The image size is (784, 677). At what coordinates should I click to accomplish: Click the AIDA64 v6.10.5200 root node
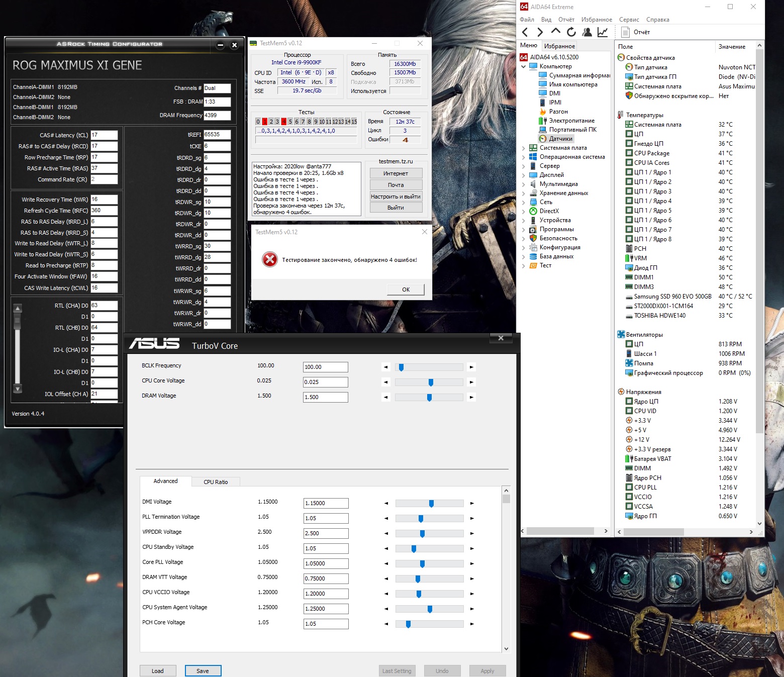[549, 57]
